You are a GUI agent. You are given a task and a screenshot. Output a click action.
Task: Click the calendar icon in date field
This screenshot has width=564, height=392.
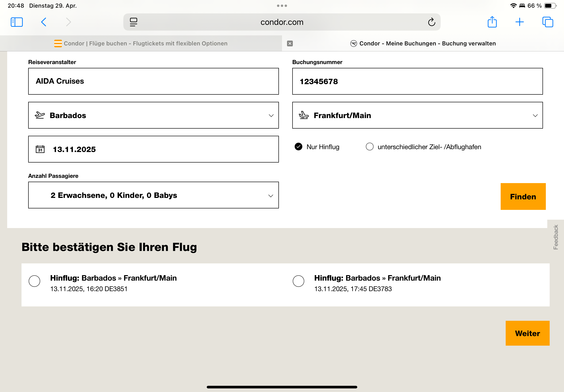[40, 149]
